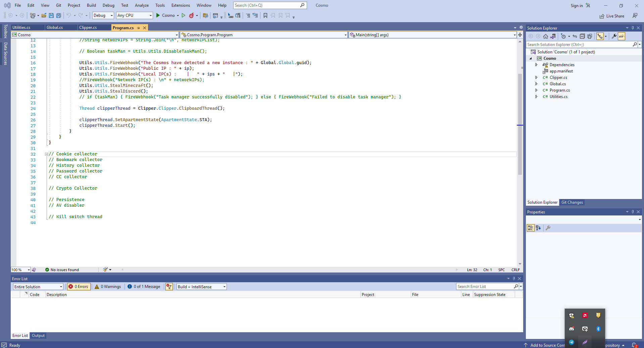Toggle the 0 Errors filter
Screen dimensions: 644x348
(79, 287)
